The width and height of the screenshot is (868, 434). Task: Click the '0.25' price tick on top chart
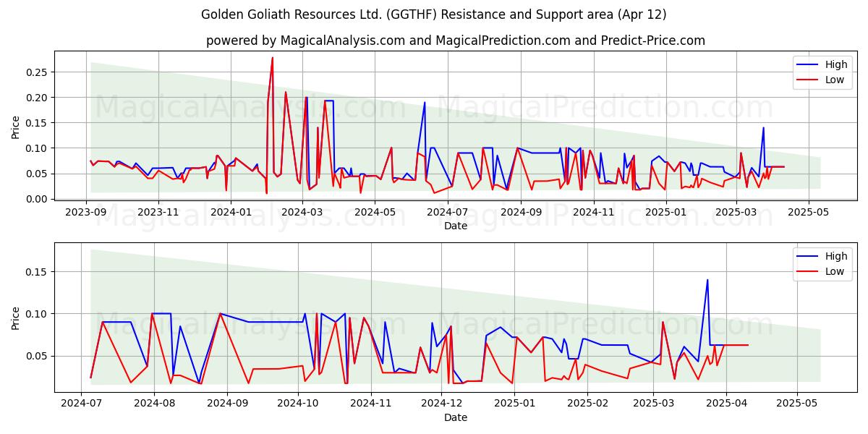[38, 72]
